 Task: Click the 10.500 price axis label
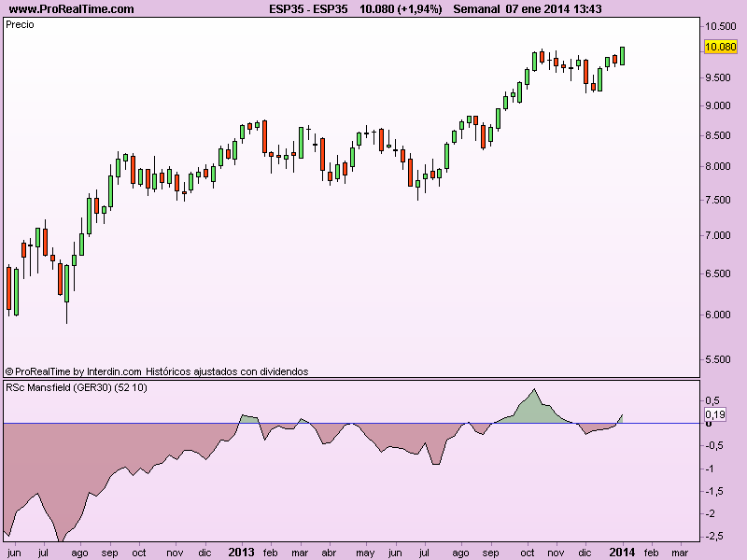click(x=720, y=27)
